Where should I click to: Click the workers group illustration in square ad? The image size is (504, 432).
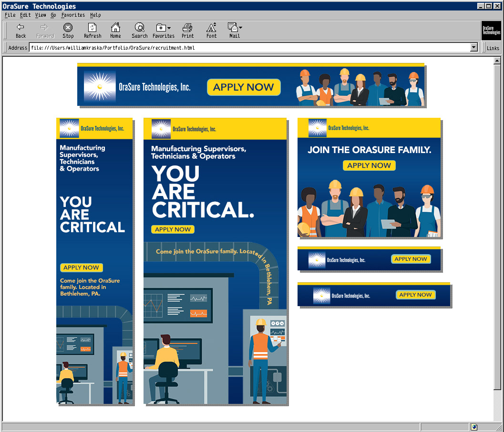369,208
